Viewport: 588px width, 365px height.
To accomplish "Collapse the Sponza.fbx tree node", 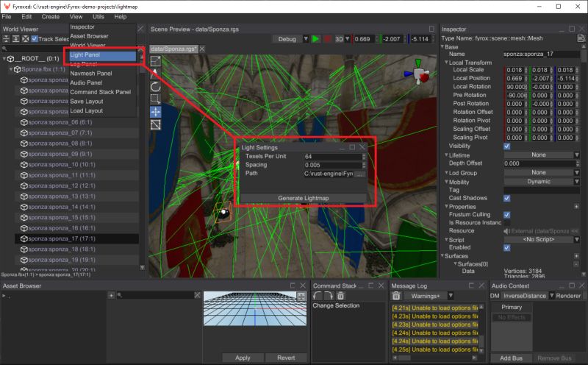I will click(11, 69).
